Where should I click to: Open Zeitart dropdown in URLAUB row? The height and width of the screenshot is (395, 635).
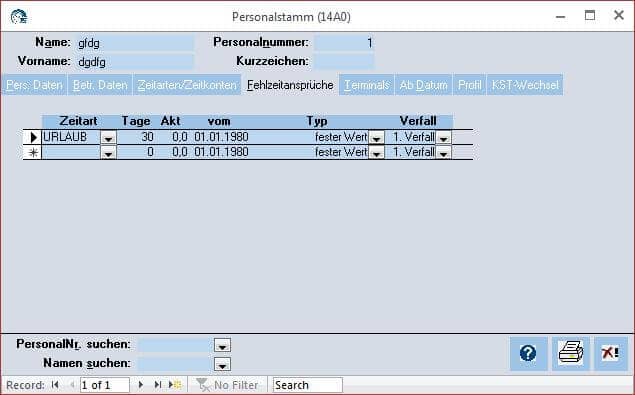(108, 138)
